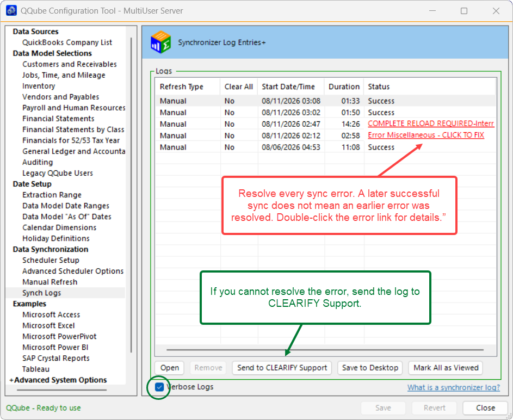Open the Microsoft Access example
This screenshot has width=513, height=420.
pyautogui.click(x=51, y=314)
